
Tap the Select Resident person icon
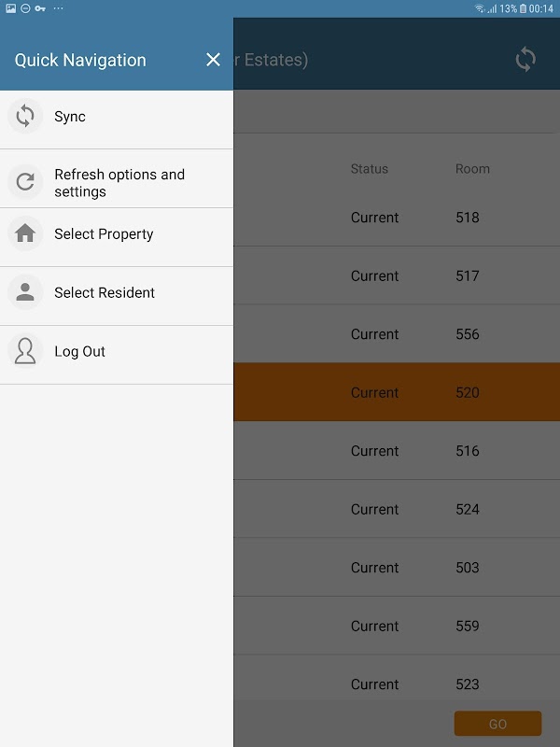pyautogui.click(x=25, y=292)
